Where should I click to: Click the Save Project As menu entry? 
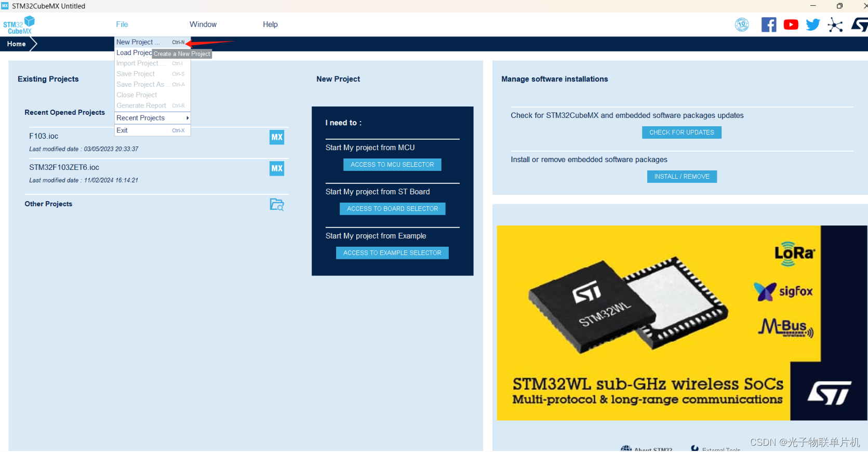pos(152,84)
